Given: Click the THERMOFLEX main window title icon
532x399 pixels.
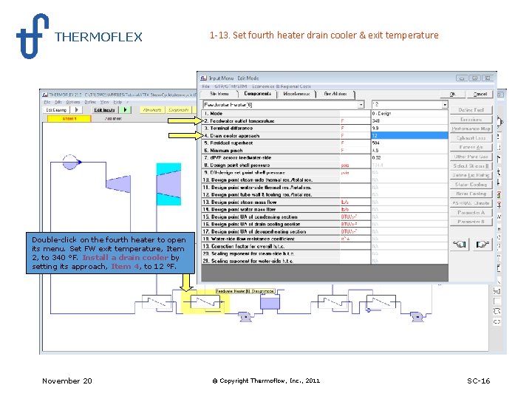Looking at the screenshot, I should (x=45, y=95).
